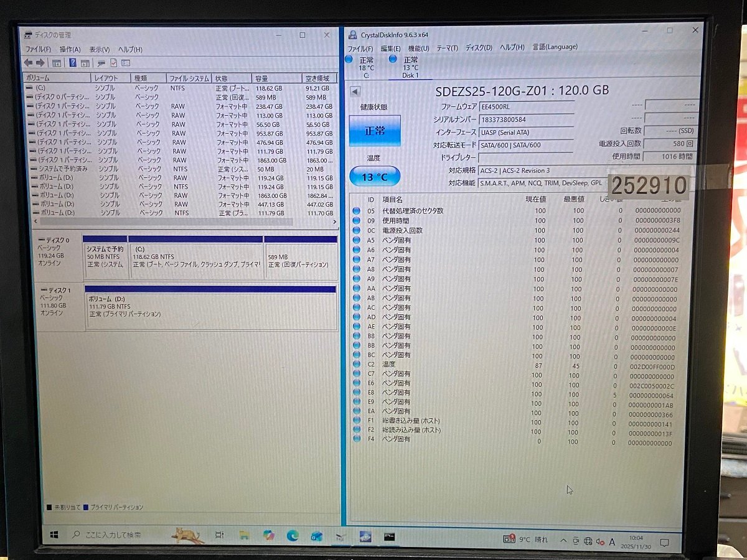
Task: Sort by the 容量 column header
Action: click(277, 78)
